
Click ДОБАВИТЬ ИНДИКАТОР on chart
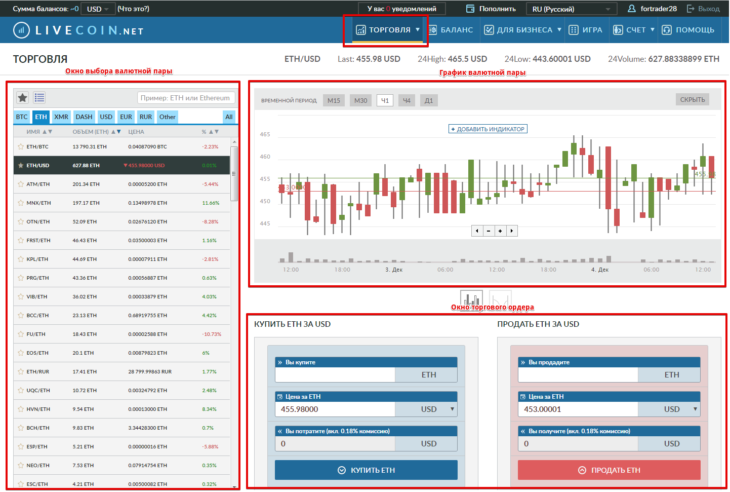[x=488, y=129]
